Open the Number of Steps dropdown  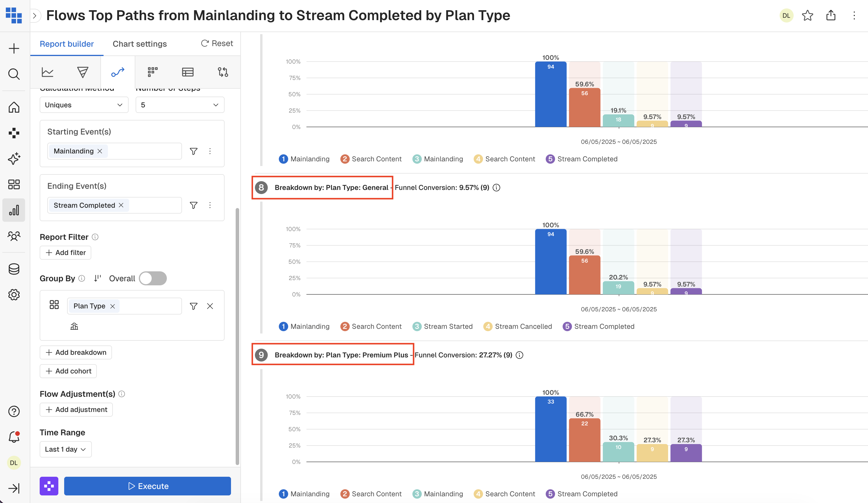(180, 105)
